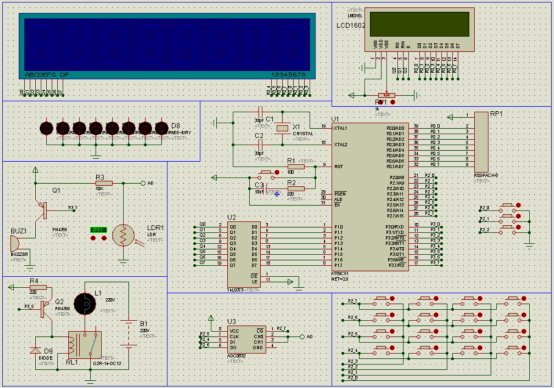The image size is (554, 388).
Task: Click the green LDR value readout
Action: 99,230
